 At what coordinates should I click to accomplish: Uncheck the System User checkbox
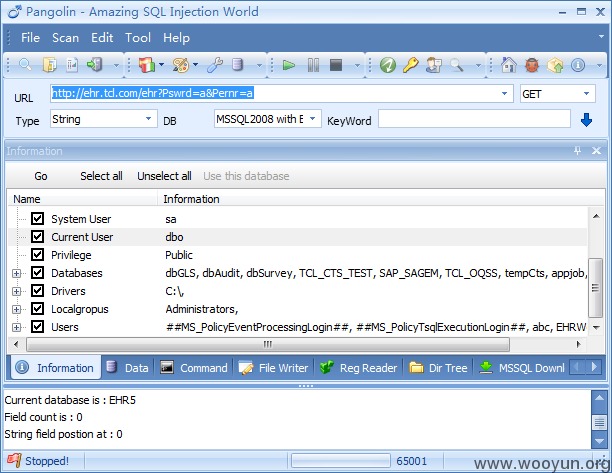click(37, 219)
